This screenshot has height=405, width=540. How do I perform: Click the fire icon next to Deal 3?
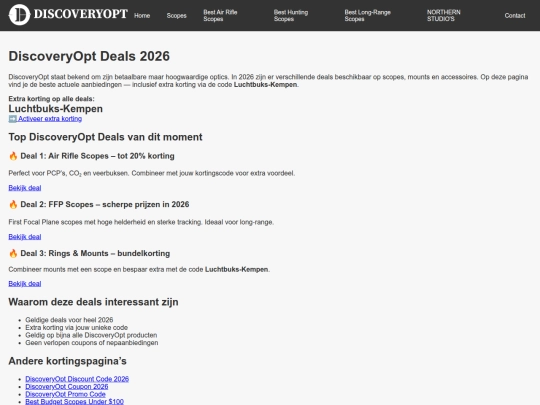point(13,253)
